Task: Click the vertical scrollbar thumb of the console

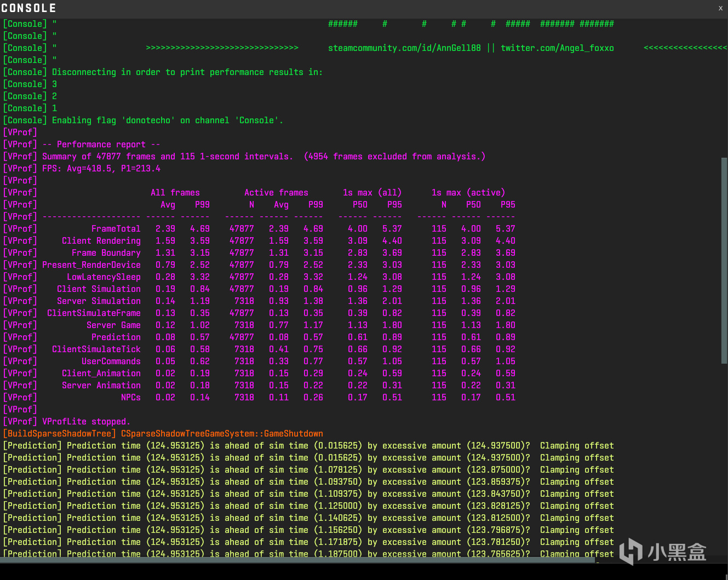Action: pos(724,260)
